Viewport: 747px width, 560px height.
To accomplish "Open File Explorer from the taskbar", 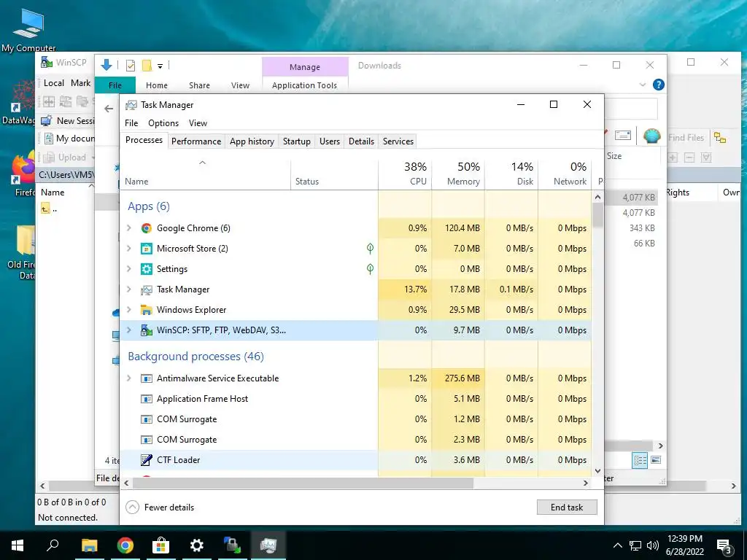I will point(89,545).
